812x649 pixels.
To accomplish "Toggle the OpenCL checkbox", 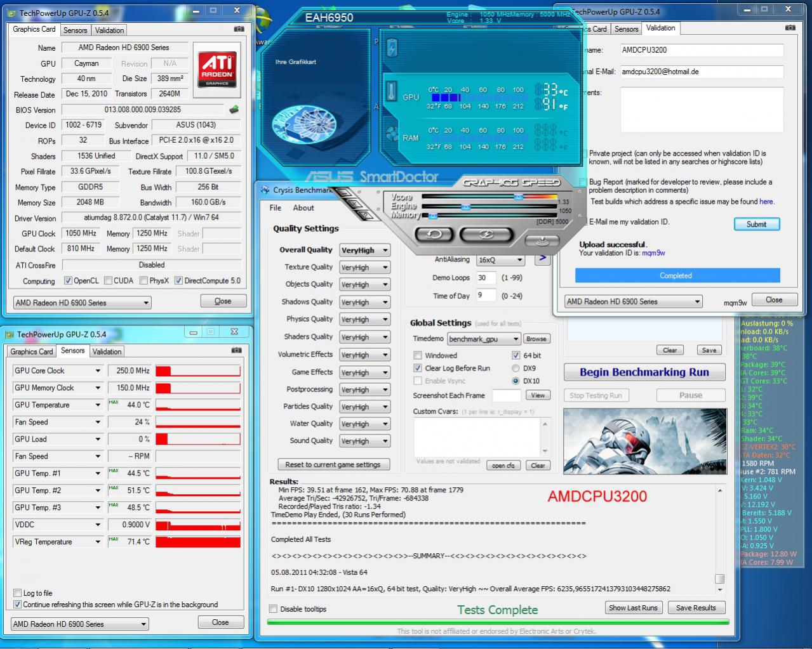I will (68, 280).
